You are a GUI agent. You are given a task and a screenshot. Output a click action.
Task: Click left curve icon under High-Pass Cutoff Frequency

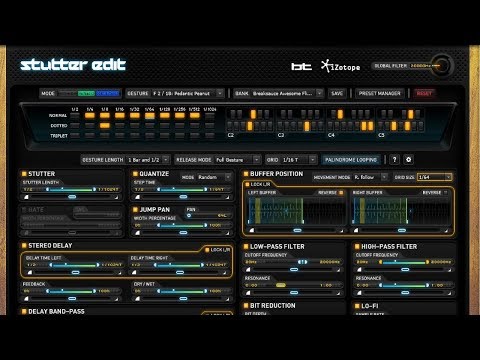coord(359,269)
